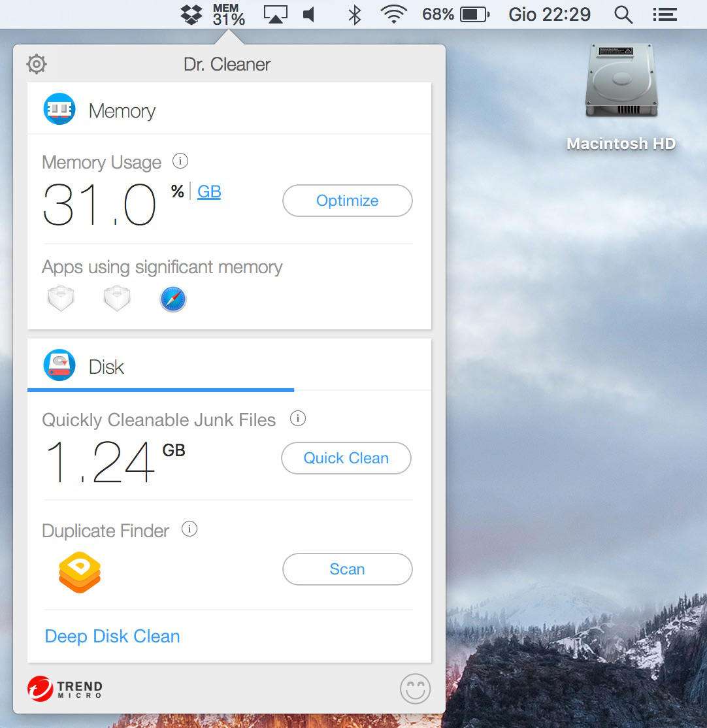Select the percent memory unit
This screenshot has height=728, width=707.
click(x=177, y=191)
